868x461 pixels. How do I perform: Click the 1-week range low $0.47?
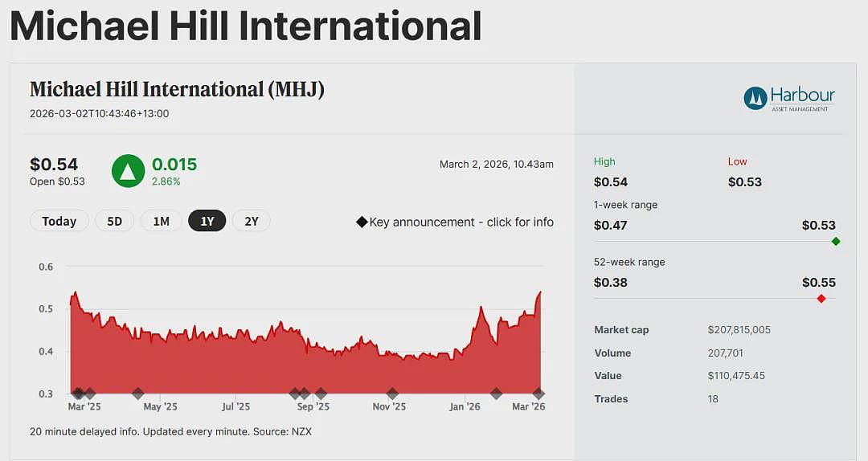611,225
